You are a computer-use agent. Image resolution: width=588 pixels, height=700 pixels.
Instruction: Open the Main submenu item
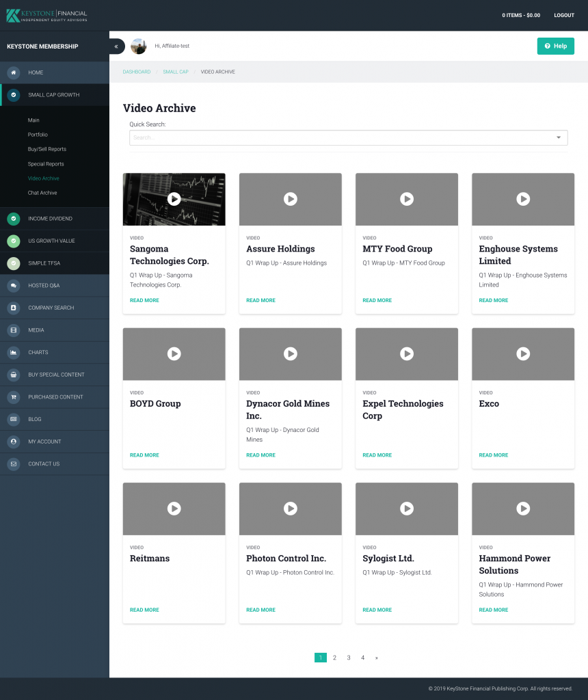click(x=34, y=120)
